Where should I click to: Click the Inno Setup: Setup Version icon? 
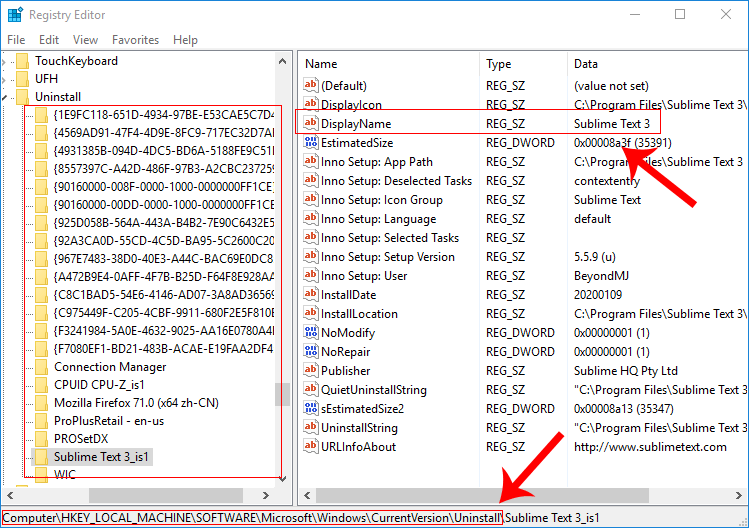click(x=310, y=256)
